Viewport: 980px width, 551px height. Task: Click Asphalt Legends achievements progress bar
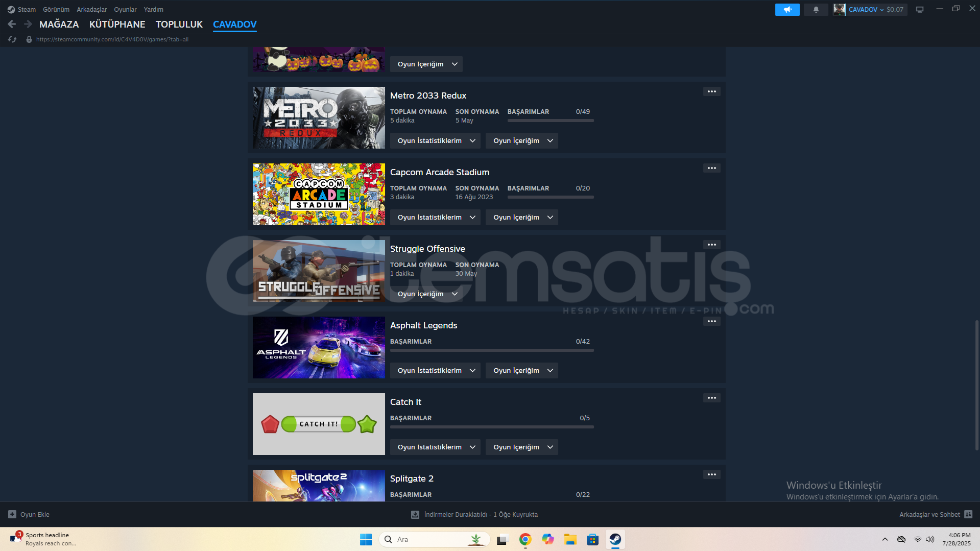tap(492, 350)
